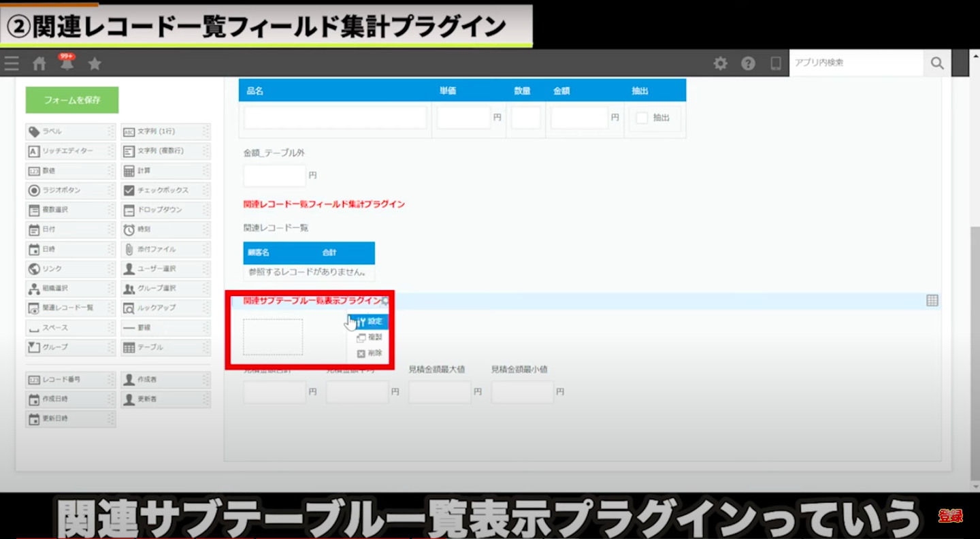This screenshot has height=539, width=980.
Task: Open the hamburger main menu
Action: 12,64
